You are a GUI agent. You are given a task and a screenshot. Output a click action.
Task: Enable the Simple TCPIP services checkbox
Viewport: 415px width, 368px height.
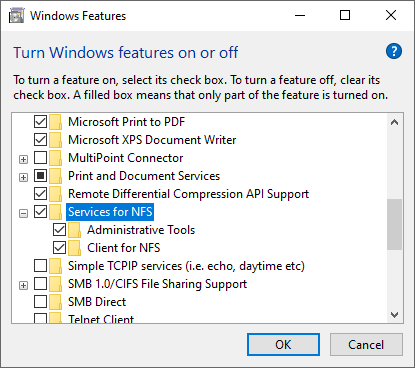[40, 266]
